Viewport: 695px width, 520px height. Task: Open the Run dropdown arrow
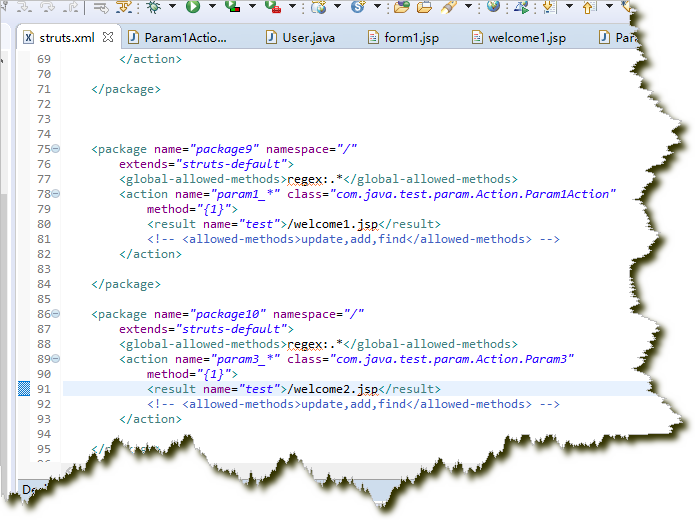coord(212,7)
